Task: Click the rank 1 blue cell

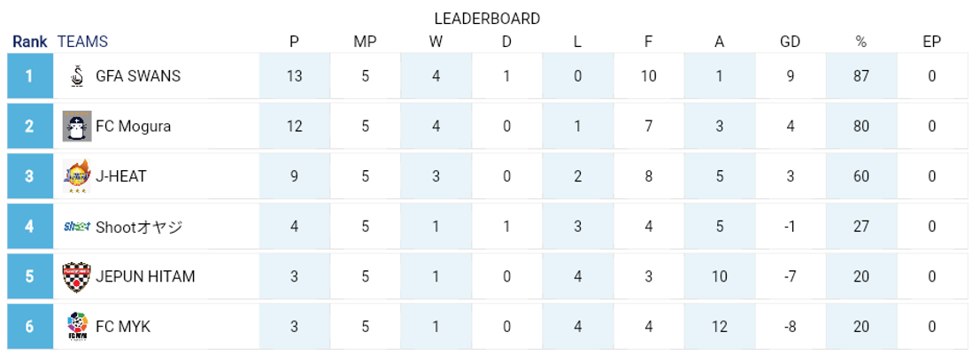Action: click(x=29, y=76)
